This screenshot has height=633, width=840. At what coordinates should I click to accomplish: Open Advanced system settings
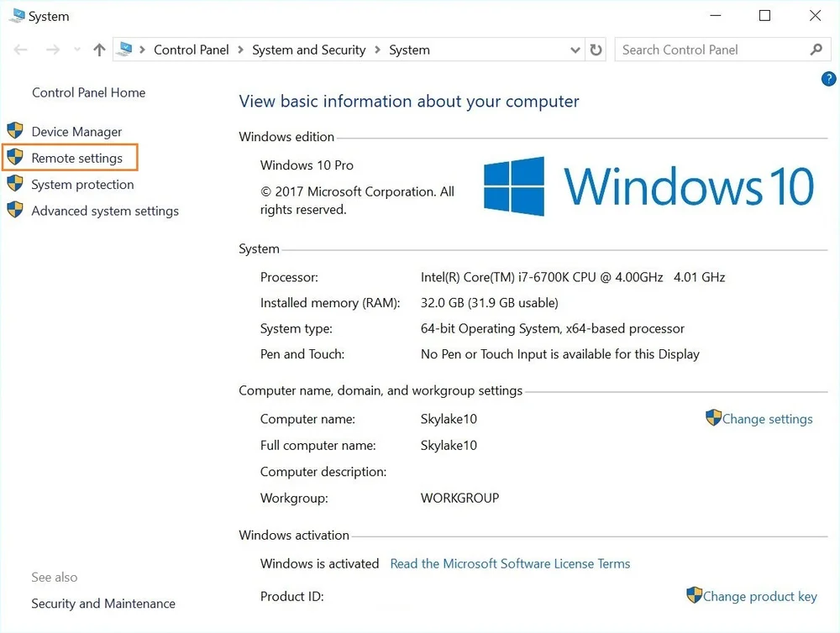tap(104, 211)
